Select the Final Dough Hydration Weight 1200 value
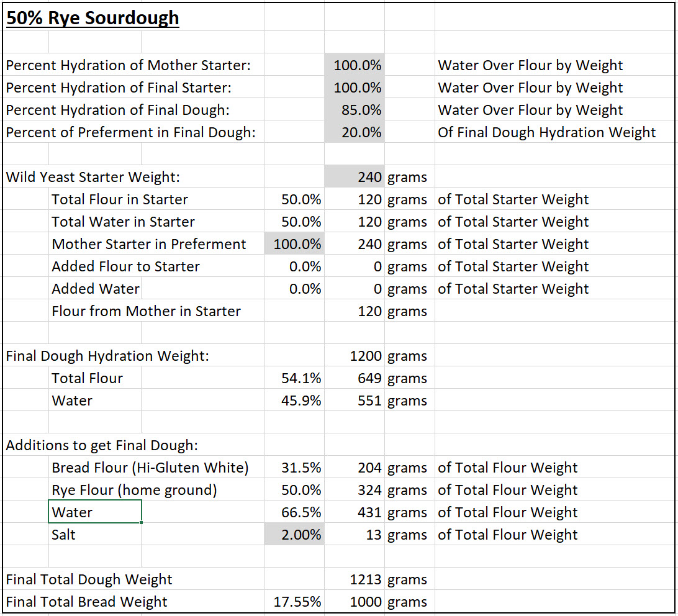The width and height of the screenshot is (678, 616). [x=355, y=356]
